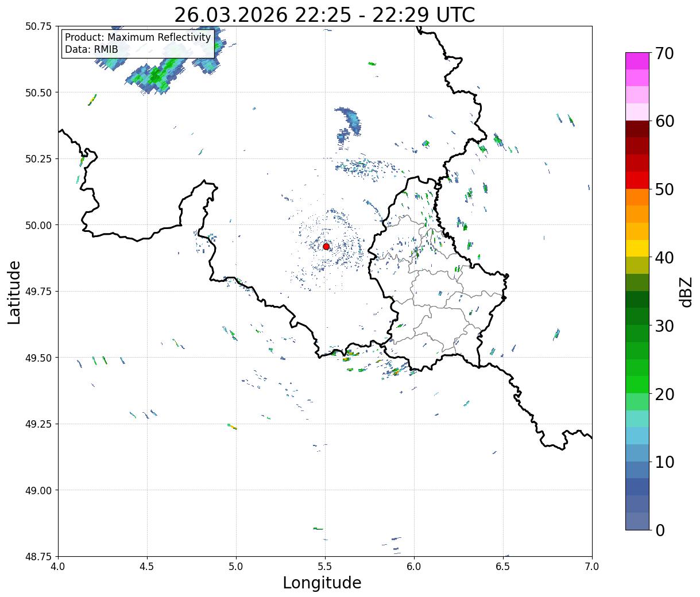Click the longitude tick label 6.0

(x=414, y=567)
